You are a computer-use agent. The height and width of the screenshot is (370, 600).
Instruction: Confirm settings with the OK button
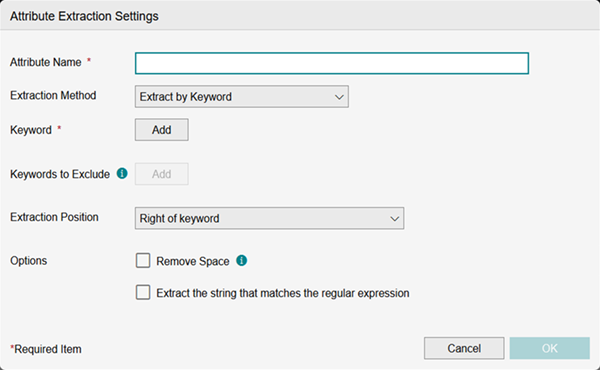[x=549, y=348]
